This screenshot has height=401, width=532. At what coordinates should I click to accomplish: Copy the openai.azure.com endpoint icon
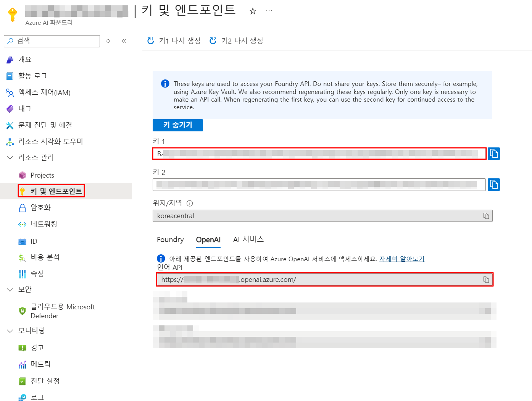486,280
